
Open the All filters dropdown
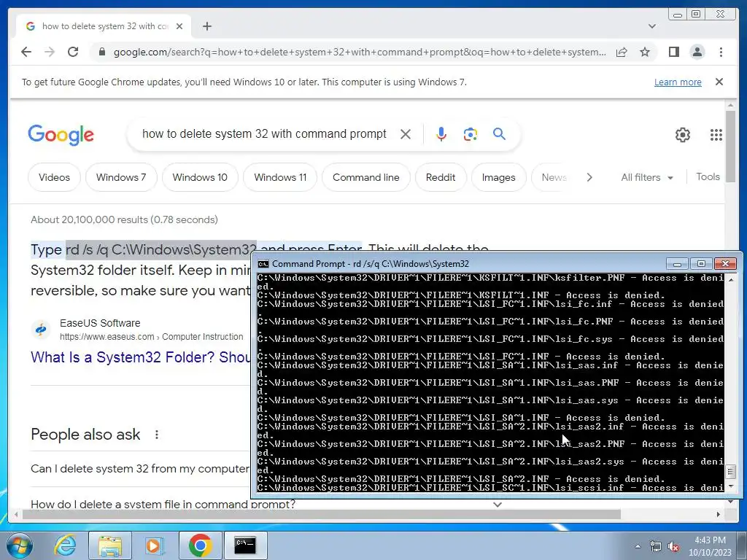[x=647, y=178]
